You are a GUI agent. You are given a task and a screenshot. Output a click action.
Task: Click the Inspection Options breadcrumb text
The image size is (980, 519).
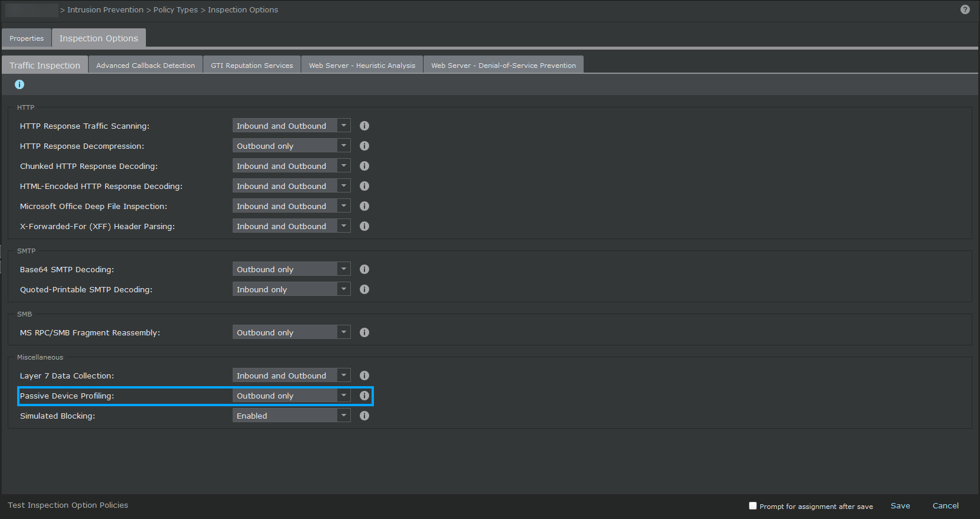click(x=243, y=9)
